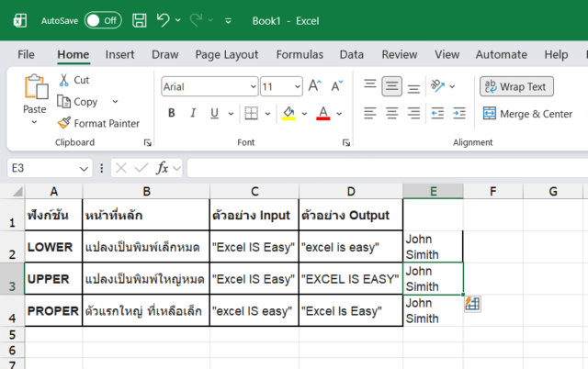Viewport: 588px width, 369px height.
Task: Click Merge & Center button
Action: [x=527, y=114]
